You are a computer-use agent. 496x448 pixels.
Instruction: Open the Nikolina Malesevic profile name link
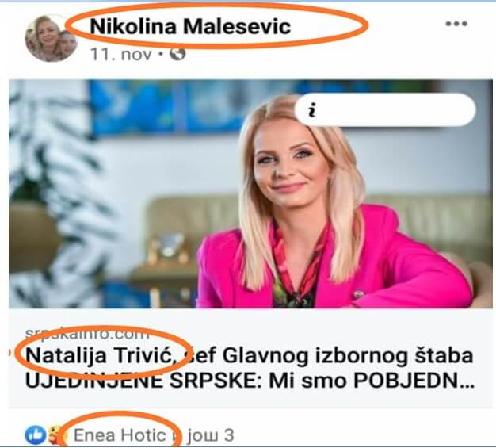point(190,26)
